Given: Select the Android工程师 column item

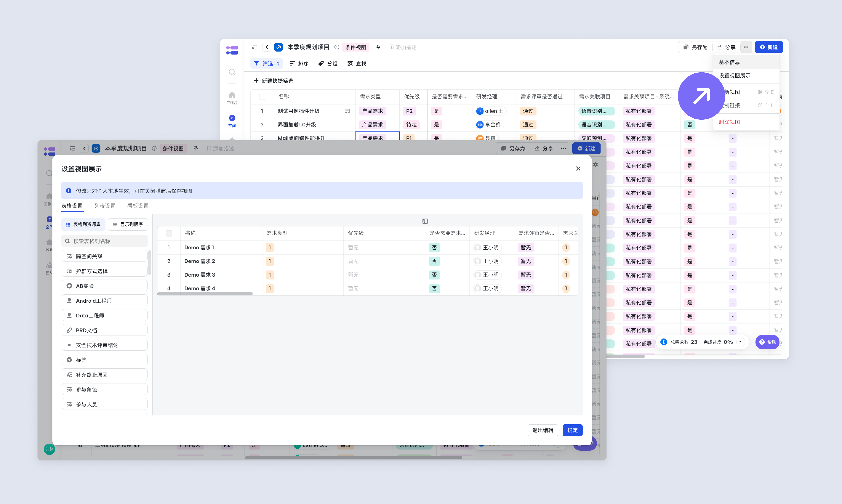Looking at the screenshot, I should click(105, 301).
